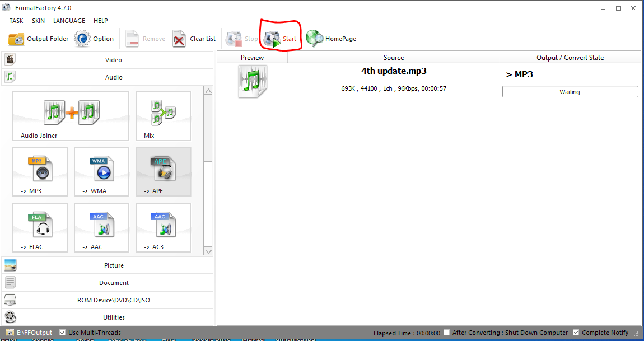The height and width of the screenshot is (341, 644).
Task: Expand the Utilities category section
Action: (x=107, y=317)
